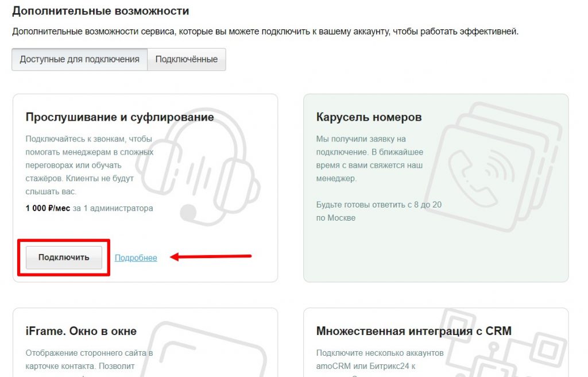This screenshot has height=377, width=588.
Task: Click the iFrame. Окно в окне title
Action: [x=81, y=331]
